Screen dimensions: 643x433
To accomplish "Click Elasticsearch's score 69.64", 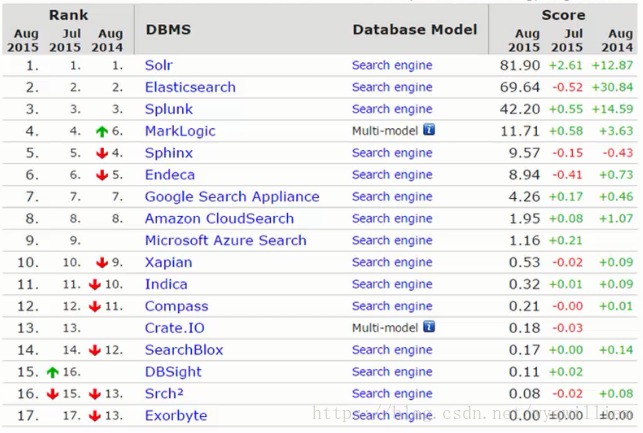I will 520,87.
